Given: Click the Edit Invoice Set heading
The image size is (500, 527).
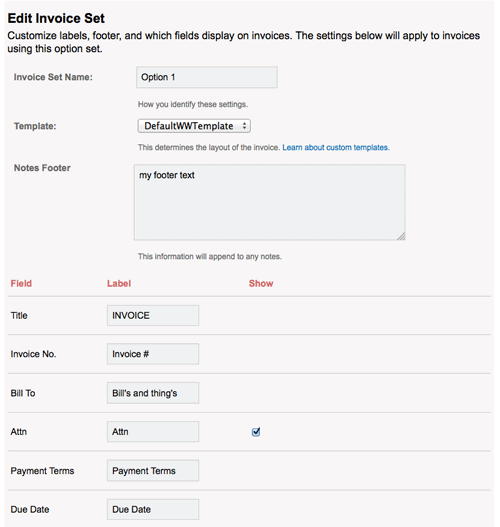Looking at the screenshot, I should (x=56, y=18).
